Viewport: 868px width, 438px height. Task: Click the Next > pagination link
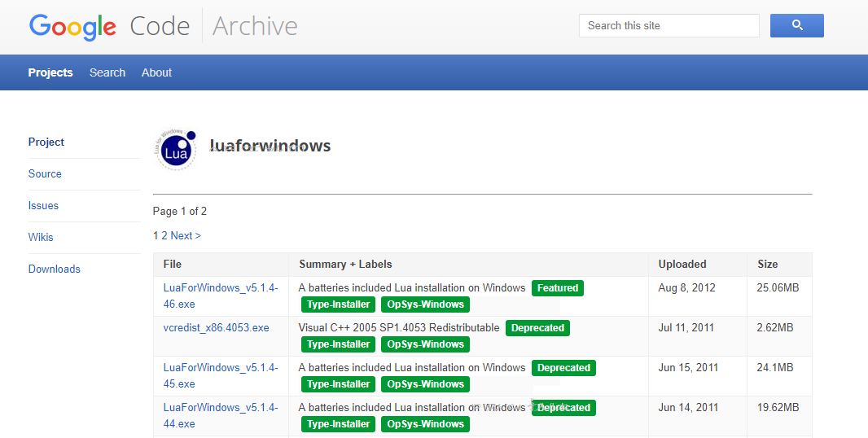tap(186, 236)
